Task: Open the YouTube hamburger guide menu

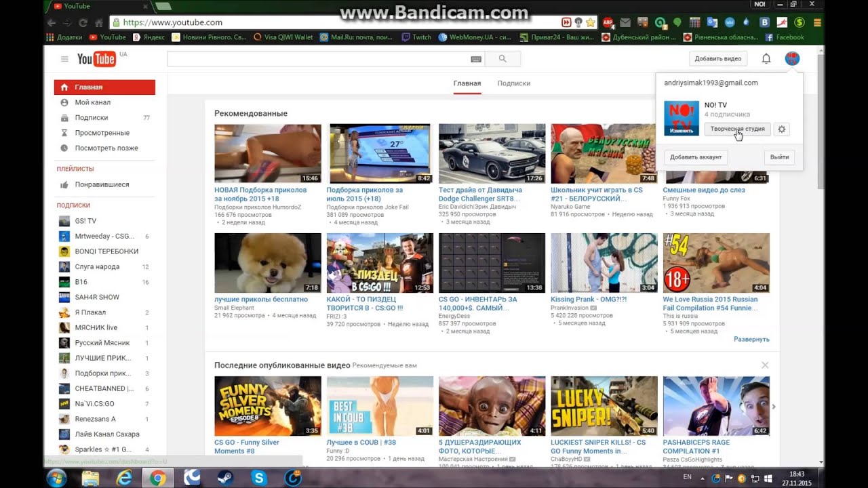Action: click(x=64, y=59)
